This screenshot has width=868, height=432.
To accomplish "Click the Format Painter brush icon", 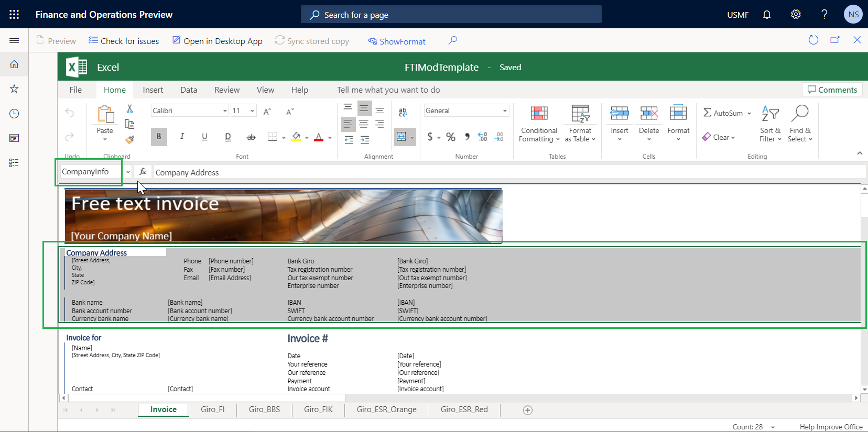I will click(x=129, y=139).
